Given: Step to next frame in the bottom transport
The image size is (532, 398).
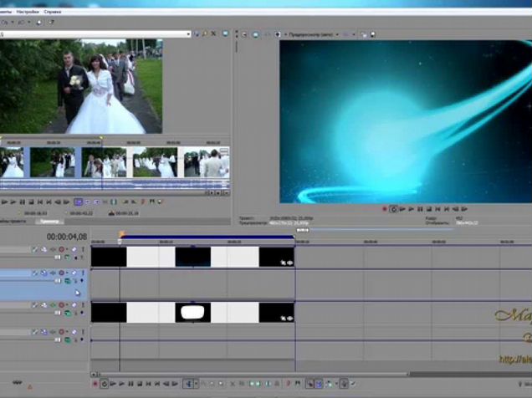Looking at the screenshot, I should pyautogui.click(x=175, y=384).
